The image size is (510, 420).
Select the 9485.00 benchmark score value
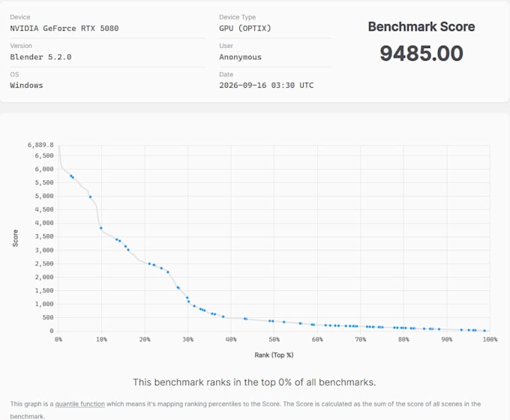coord(421,53)
